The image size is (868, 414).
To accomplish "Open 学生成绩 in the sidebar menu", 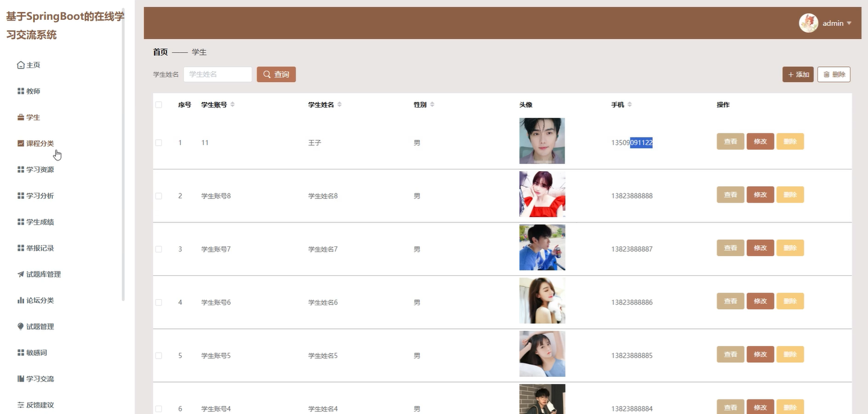I will click(x=40, y=222).
